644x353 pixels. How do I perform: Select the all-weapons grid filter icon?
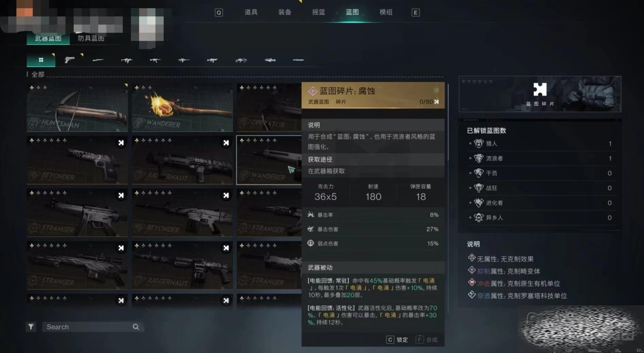pos(41,60)
